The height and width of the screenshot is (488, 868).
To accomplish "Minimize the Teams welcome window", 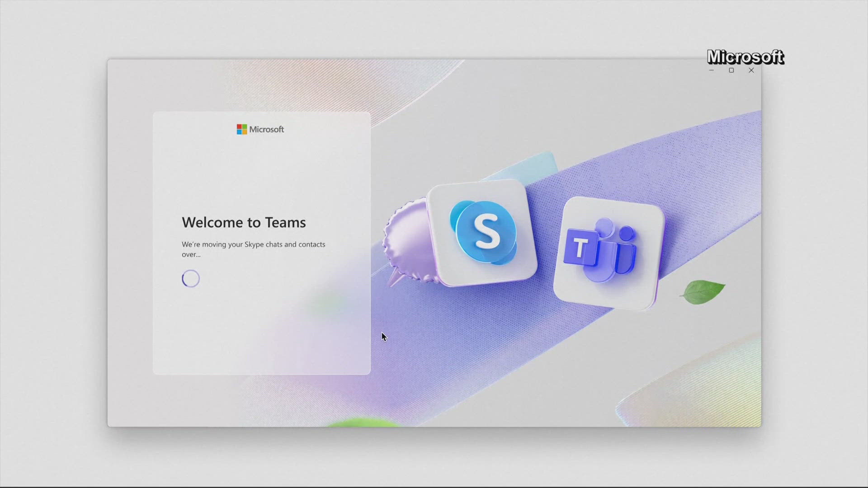I will coord(712,70).
